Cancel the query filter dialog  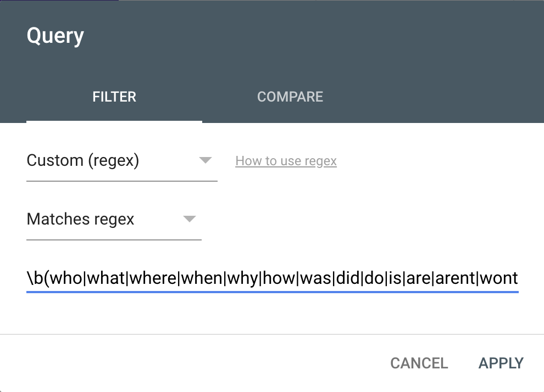click(x=419, y=363)
